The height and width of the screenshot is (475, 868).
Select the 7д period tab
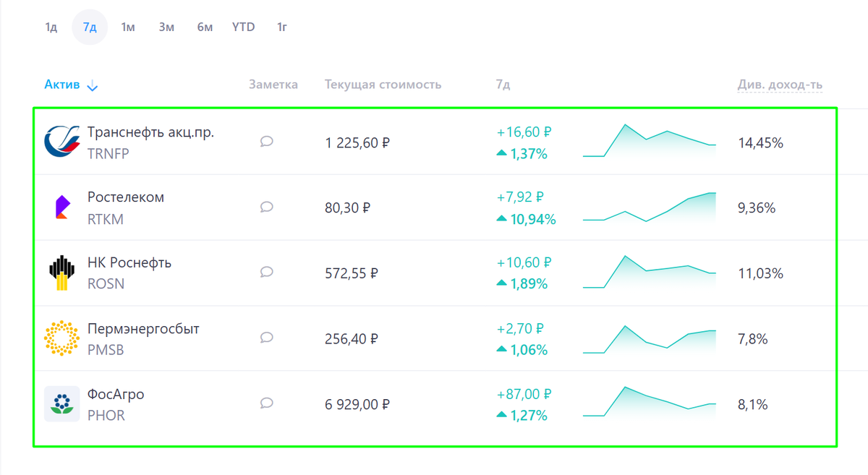pyautogui.click(x=90, y=27)
